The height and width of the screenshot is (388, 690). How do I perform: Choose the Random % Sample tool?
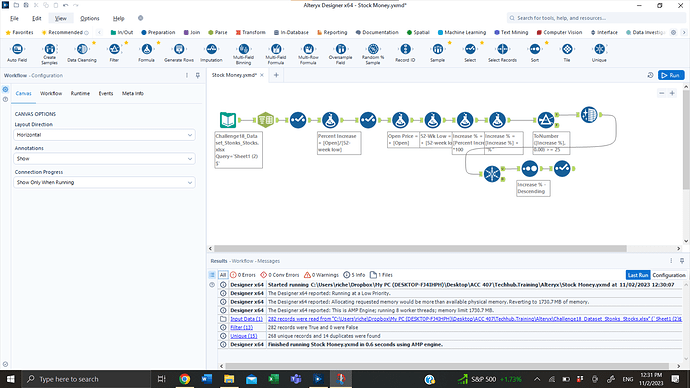pos(373,53)
